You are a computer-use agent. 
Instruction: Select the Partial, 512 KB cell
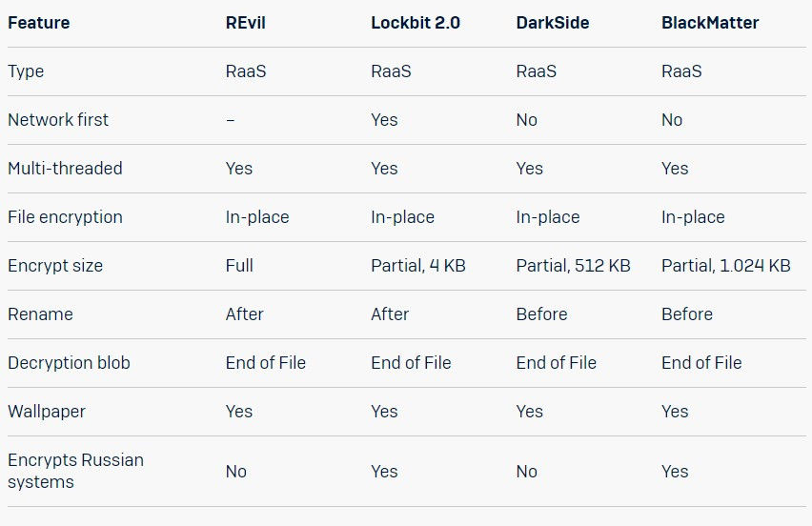tap(574, 266)
